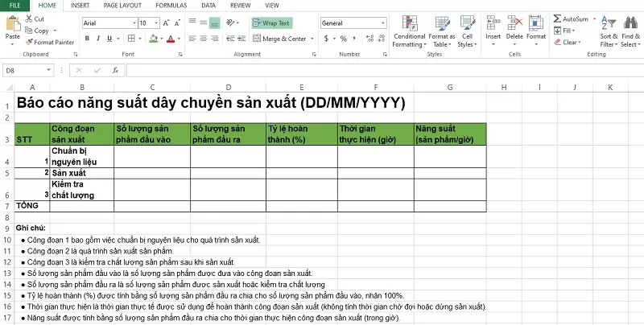Open Clipboard pane launcher
Screen dimensions: 644x325
(76, 54)
